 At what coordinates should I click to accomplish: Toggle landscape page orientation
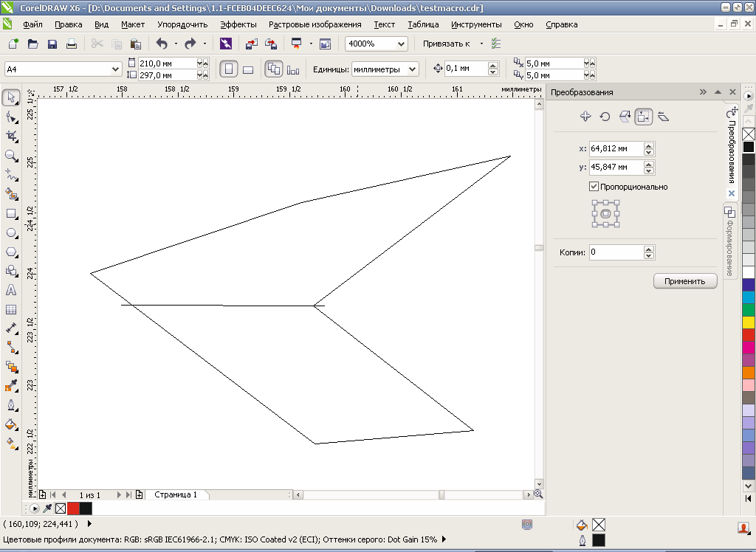coord(248,69)
